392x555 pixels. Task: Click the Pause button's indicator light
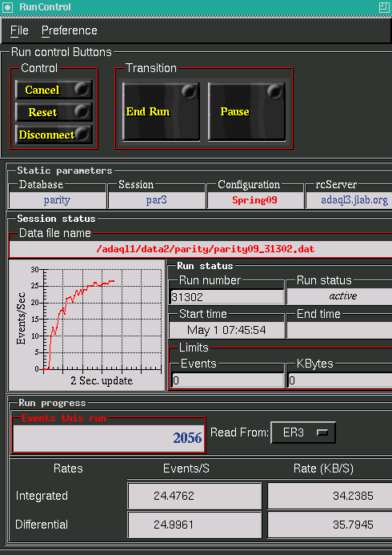(274, 91)
